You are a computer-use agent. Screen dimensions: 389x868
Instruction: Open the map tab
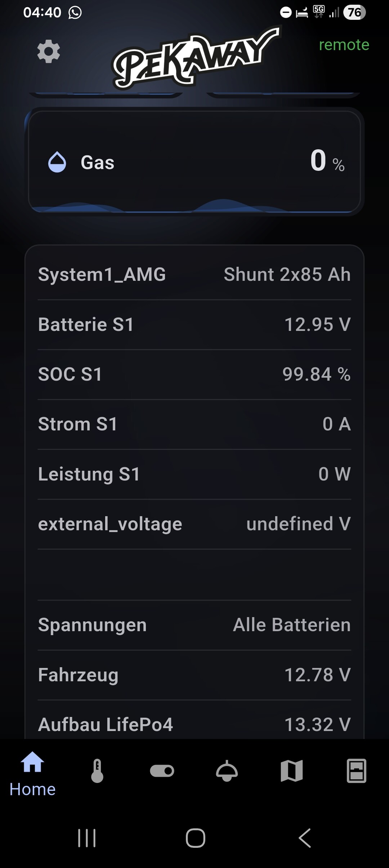click(292, 771)
